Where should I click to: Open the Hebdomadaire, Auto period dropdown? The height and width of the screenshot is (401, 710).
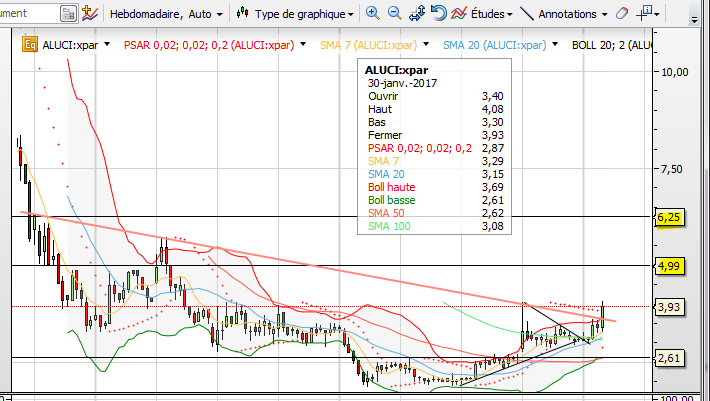[x=166, y=14]
